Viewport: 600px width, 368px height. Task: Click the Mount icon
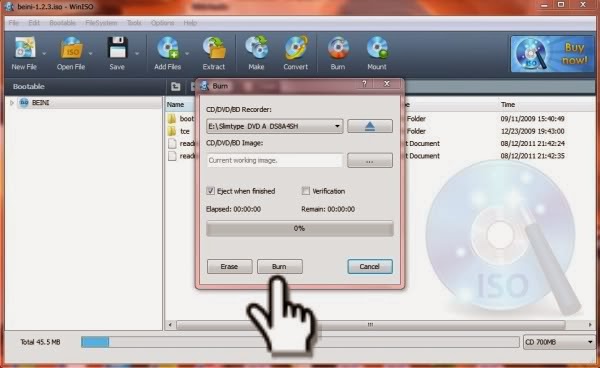coord(377,48)
